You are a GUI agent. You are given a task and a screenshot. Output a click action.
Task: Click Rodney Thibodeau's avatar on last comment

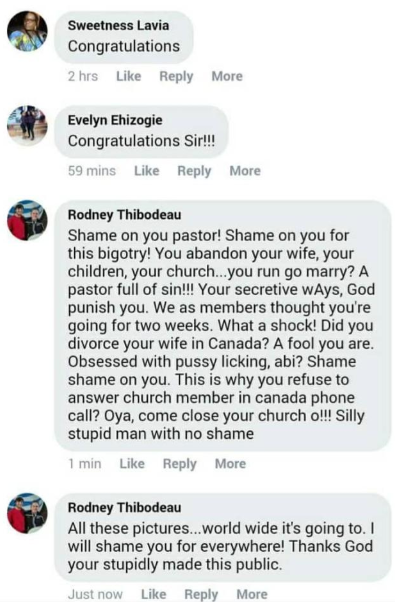pos(27,513)
